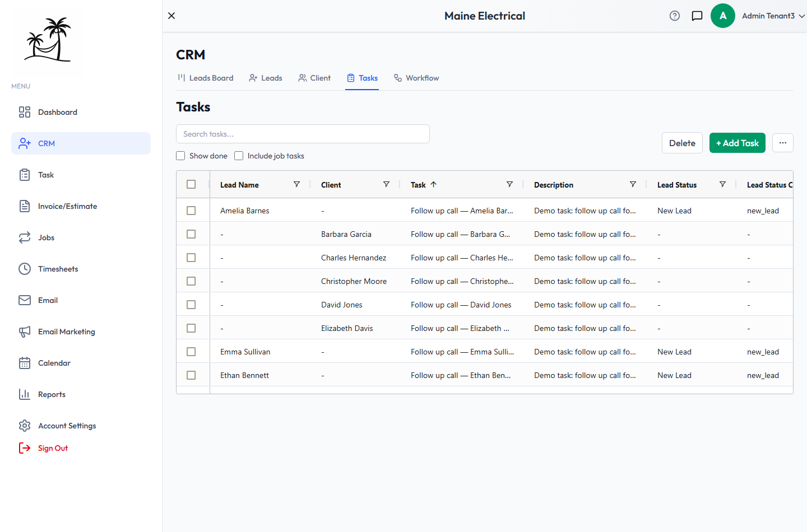
Task: Open Calendar in the sidebar
Action: [x=81, y=363]
